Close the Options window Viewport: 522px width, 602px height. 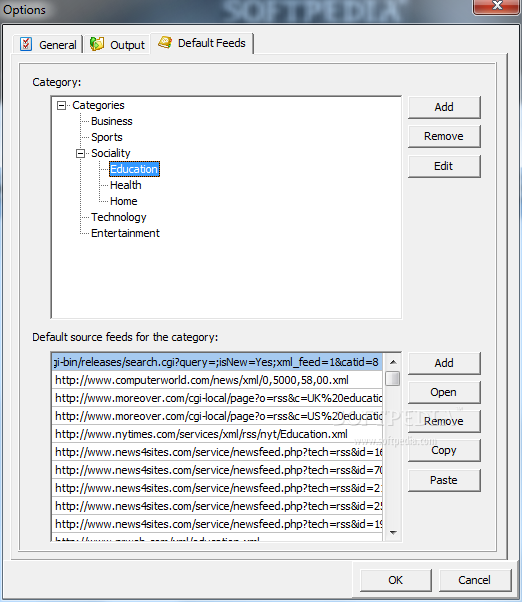[497, 6]
